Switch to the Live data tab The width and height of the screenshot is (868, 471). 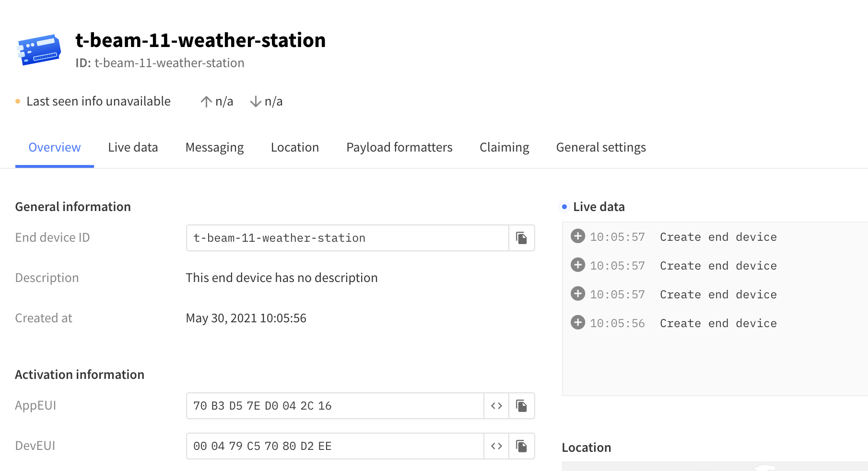click(133, 148)
